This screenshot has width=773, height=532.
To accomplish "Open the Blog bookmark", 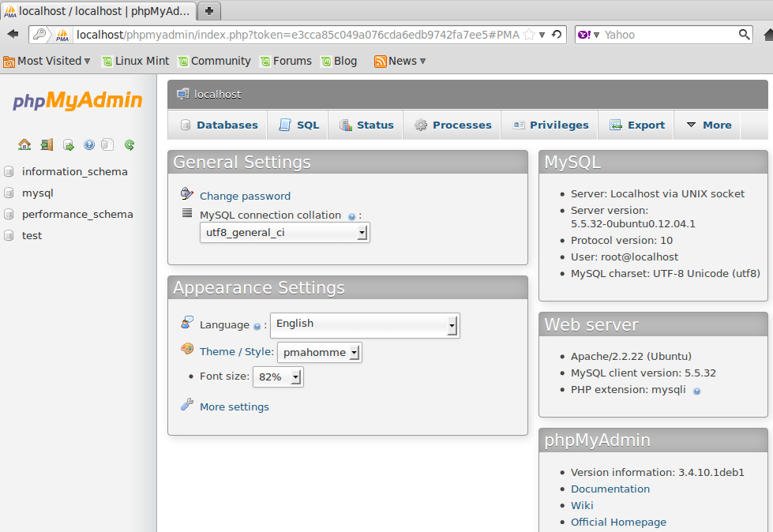I will click(340, 61).
